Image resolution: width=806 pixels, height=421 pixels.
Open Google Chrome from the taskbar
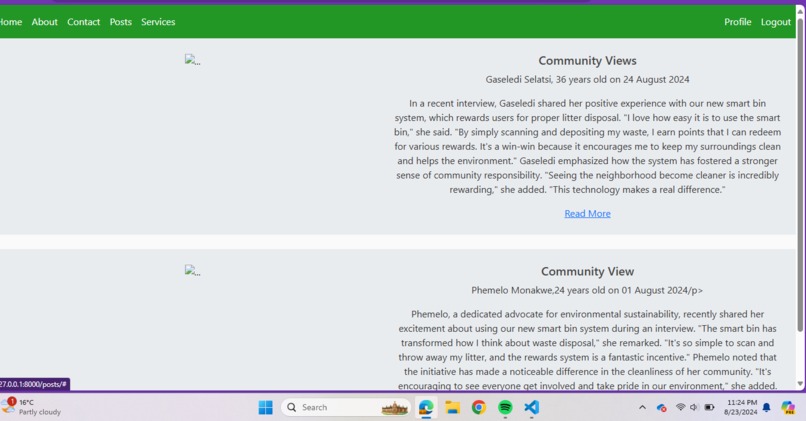tap(479, 408)
